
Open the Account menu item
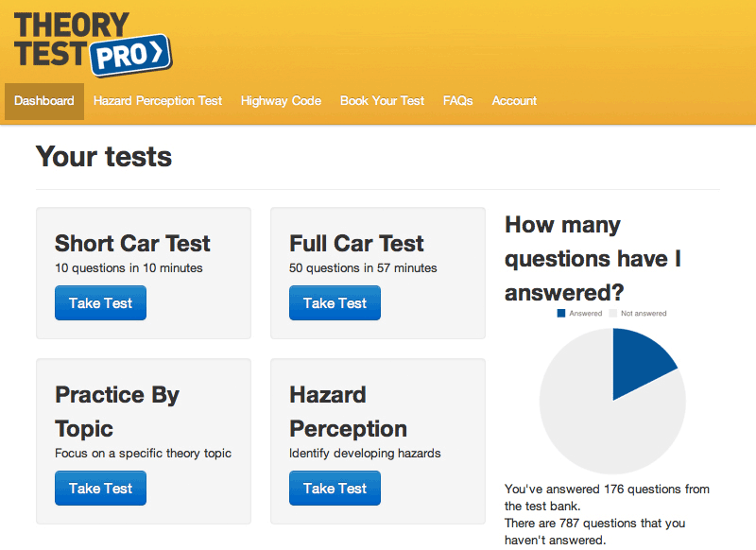[514, 101]
